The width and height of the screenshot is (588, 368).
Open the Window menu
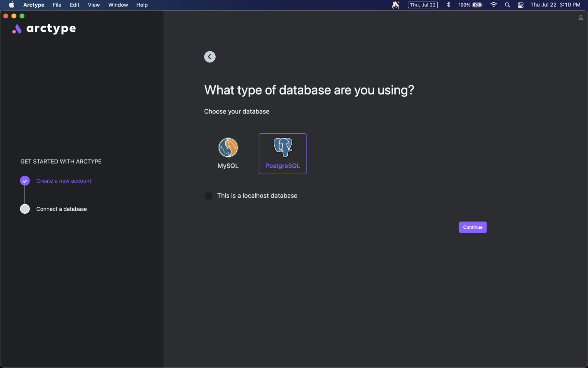pos(118,5)
